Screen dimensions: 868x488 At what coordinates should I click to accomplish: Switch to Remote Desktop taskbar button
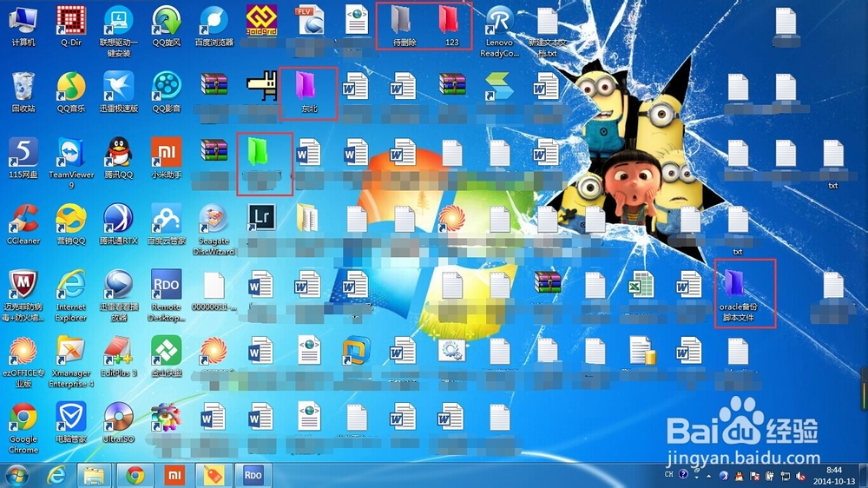[x=253, y=476]
